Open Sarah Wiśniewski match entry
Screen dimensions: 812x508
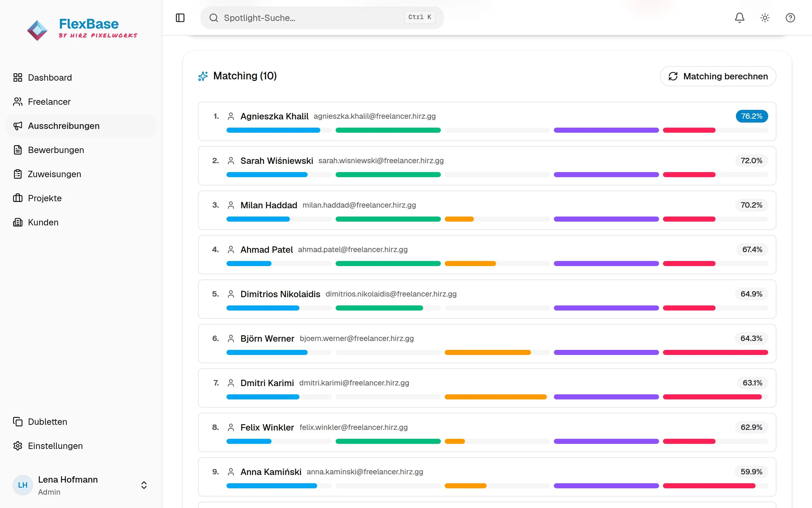[487, 166]
